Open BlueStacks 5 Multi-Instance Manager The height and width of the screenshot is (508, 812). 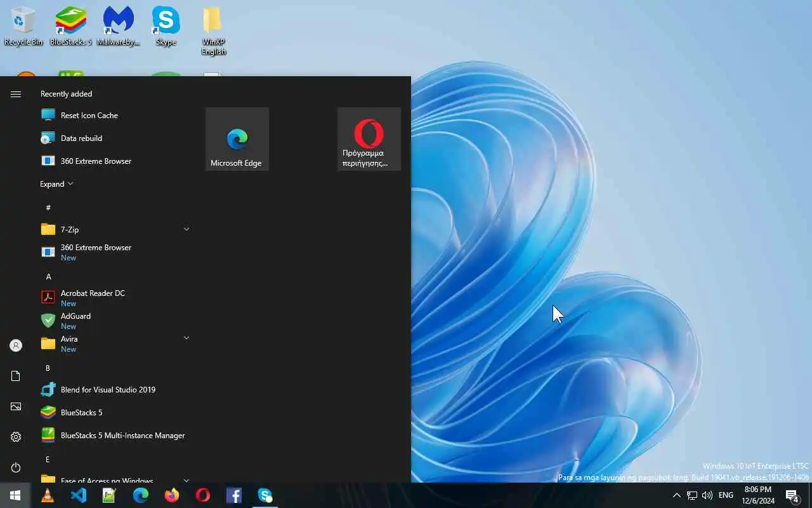point(114,436)
